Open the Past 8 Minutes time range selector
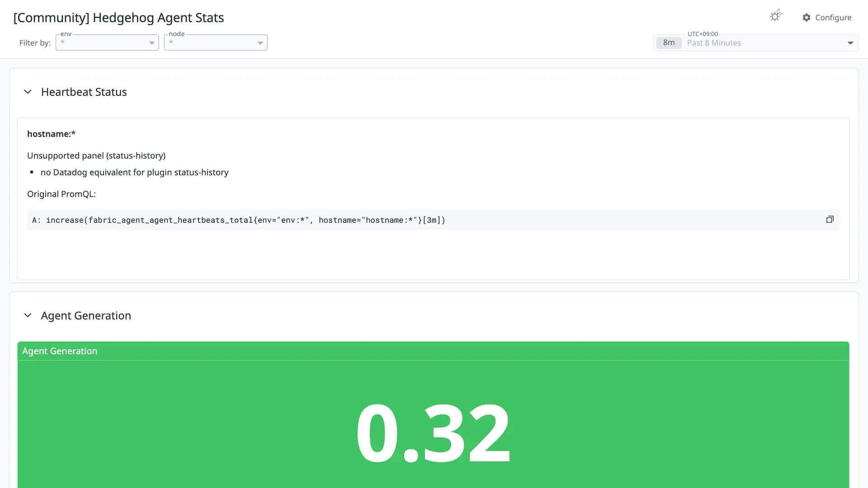 pos(756,43)
